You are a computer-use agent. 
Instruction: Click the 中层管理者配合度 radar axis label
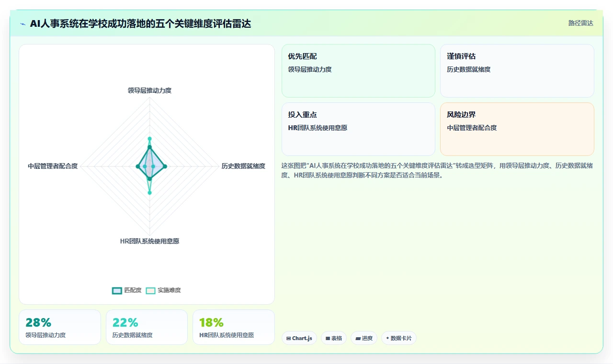[x=53, y=166]
